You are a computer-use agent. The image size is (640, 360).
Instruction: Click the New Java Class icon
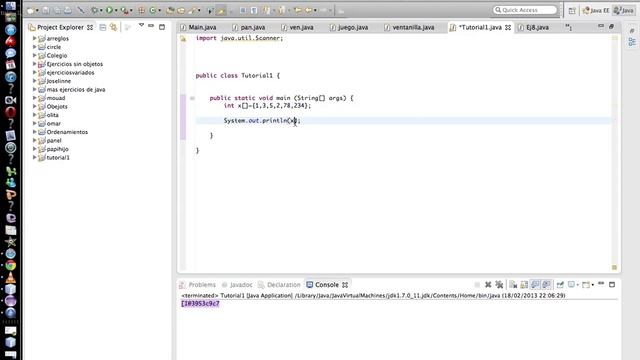pyautogui.click(x=153, y=10)
